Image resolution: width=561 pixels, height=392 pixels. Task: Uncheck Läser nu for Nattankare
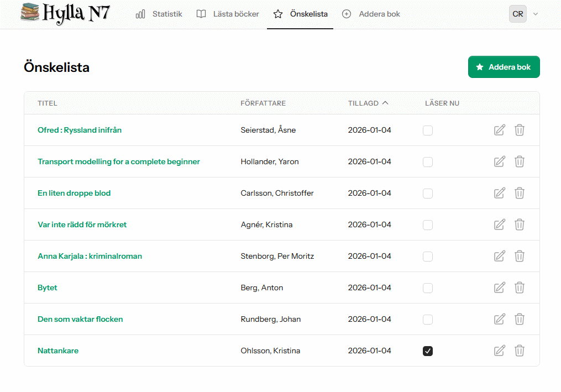pyautogui.click(x=428, y=351)
